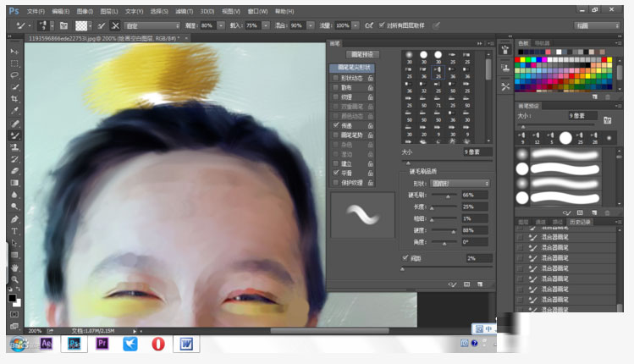
Task: Open 混合 mix 90% slider arrow
Action: [311, 25]
